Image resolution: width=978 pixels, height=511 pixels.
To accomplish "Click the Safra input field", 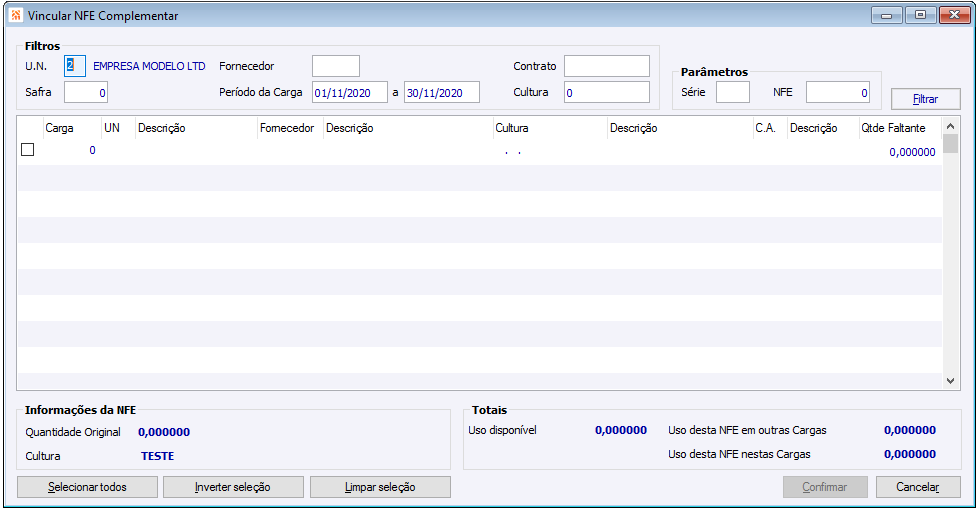I will click(x=86, y=92).
